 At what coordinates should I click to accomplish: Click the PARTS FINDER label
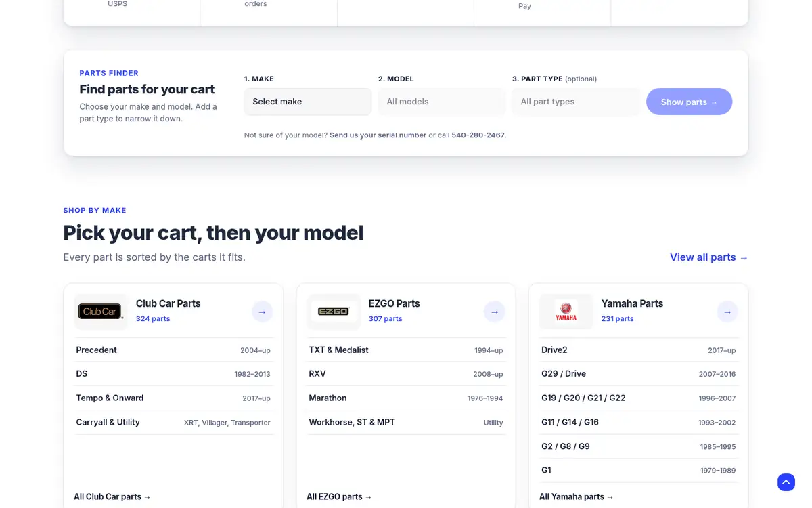[109, 73]
